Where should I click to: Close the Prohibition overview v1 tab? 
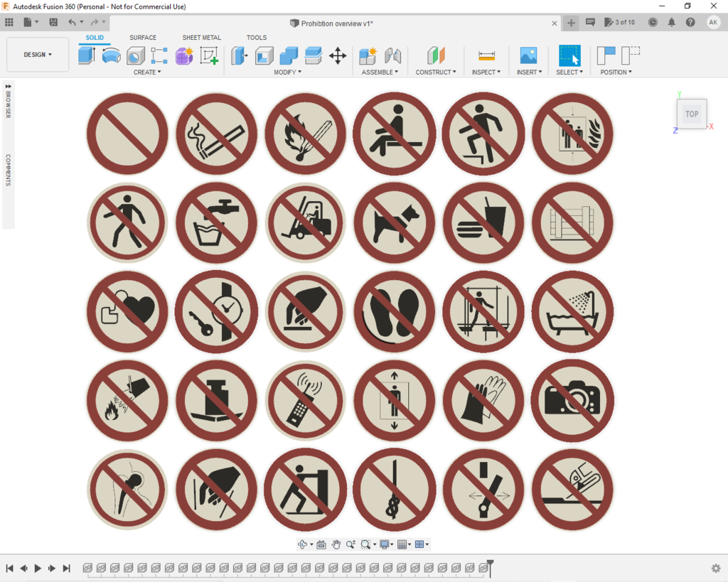point(555,23)
